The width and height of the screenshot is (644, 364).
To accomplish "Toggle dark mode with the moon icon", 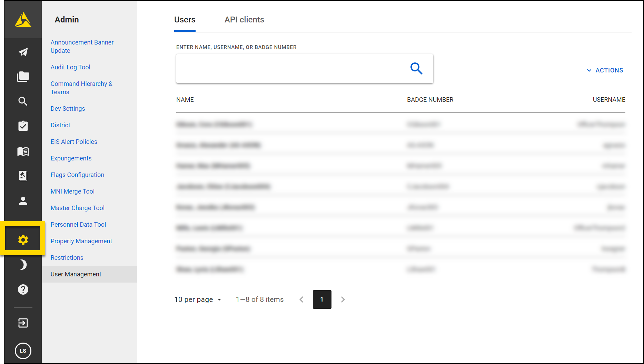I will tap(23, 265).
